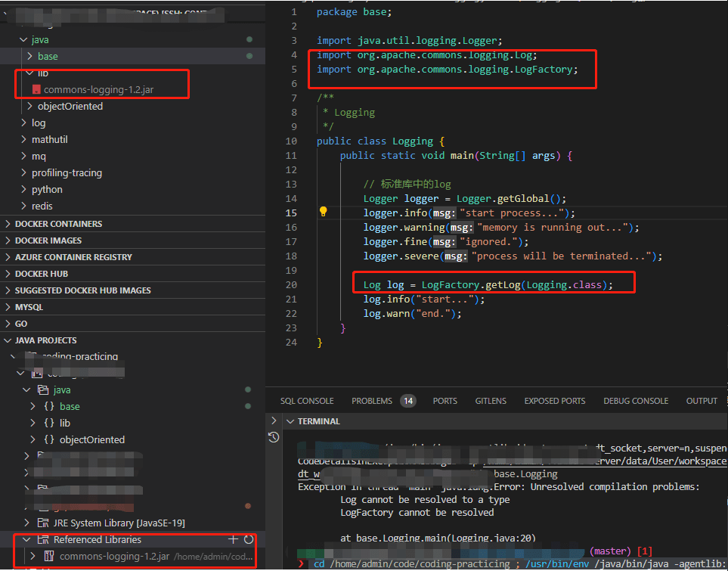This screenshot has height=571, width=728.
Task: Collapse the JAVA PROJECTS section
Action: click(45, 340)
